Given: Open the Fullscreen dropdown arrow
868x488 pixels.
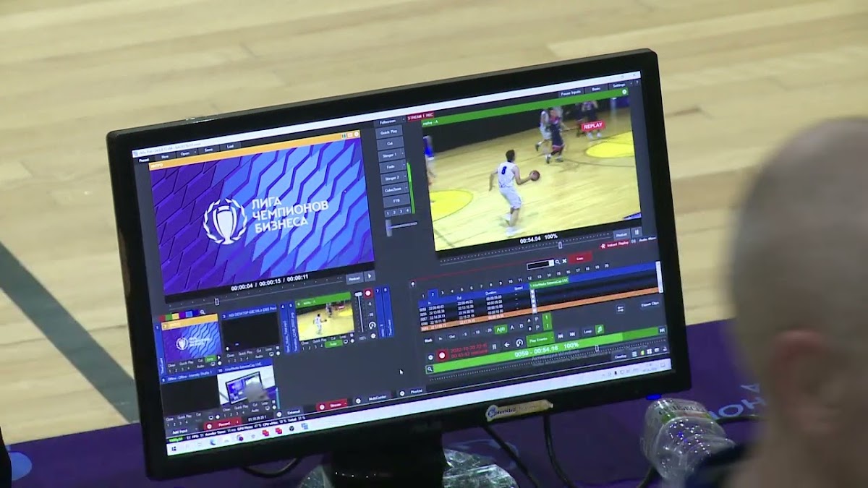Looking at the screenshot, I should coord(404,121).
